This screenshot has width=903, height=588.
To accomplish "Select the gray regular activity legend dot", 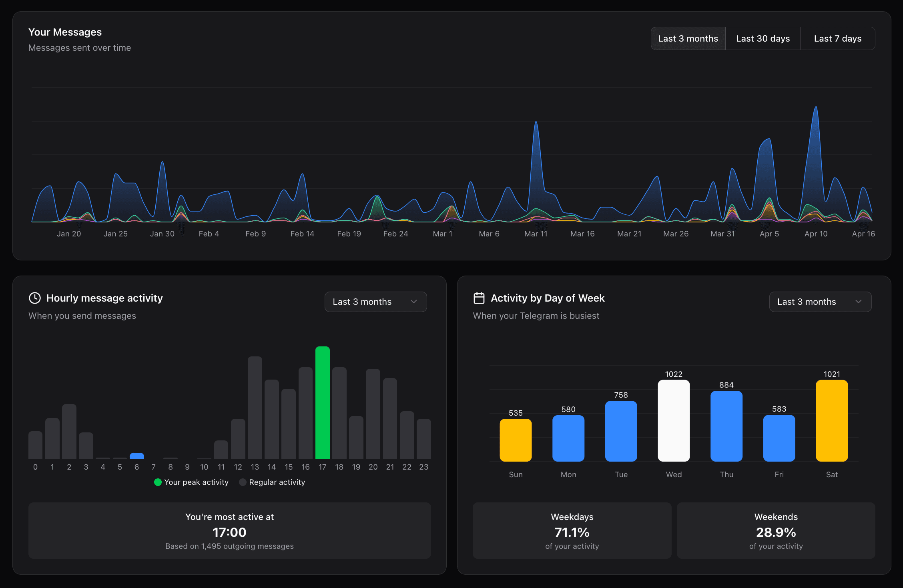I will click(242, 482).
